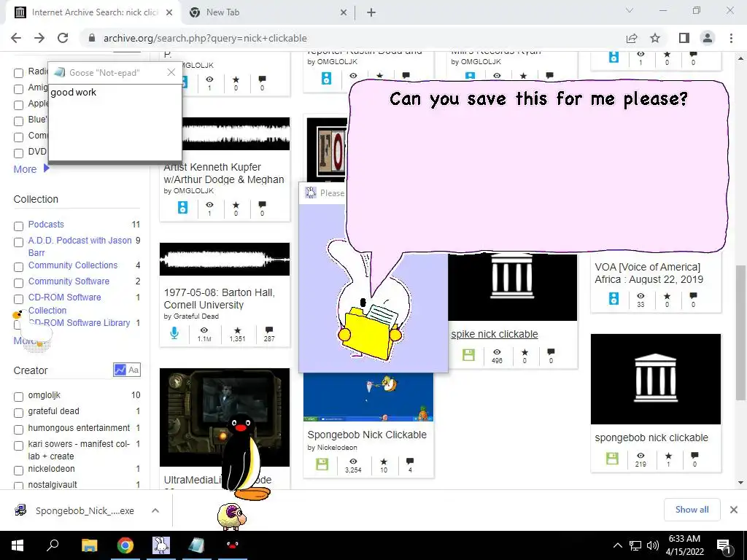Image resolution: width=747 pixels, height=560 pixels.
Task: Click software floppy icon on Spongebob Nick Clickable
Action: click(322, 464)
